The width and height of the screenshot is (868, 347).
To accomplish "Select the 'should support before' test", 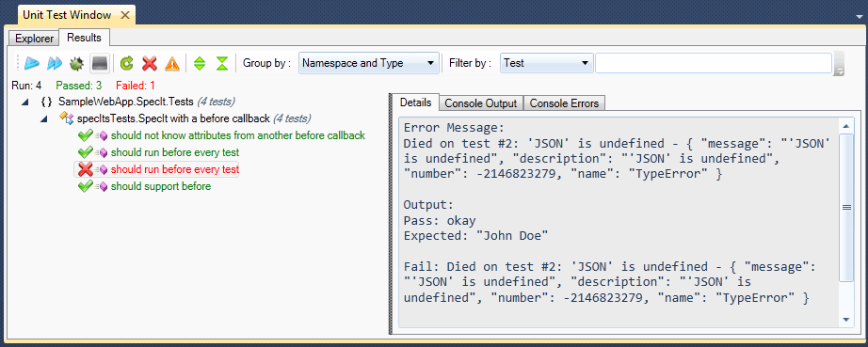I will click(161, 186).
